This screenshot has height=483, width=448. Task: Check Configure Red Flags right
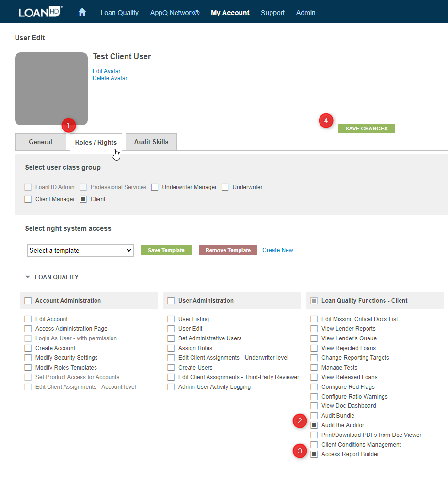click(314, 387)
